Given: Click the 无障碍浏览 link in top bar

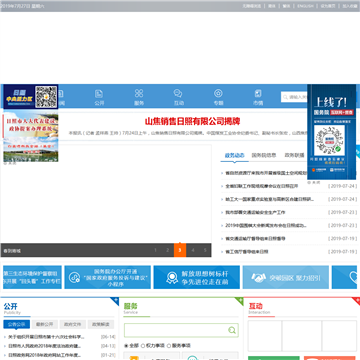Looking at the screenshot, I should click(252, 6).
